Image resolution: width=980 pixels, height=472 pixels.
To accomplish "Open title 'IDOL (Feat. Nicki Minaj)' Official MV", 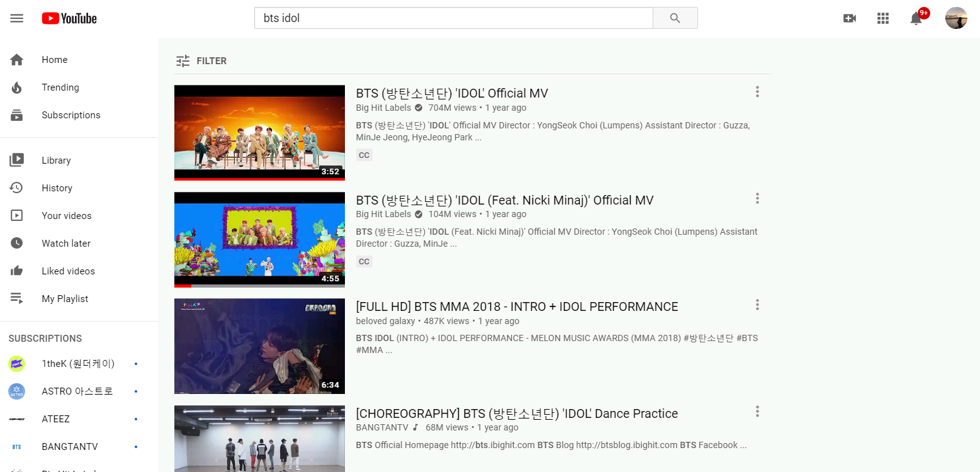I will point(505,200).
